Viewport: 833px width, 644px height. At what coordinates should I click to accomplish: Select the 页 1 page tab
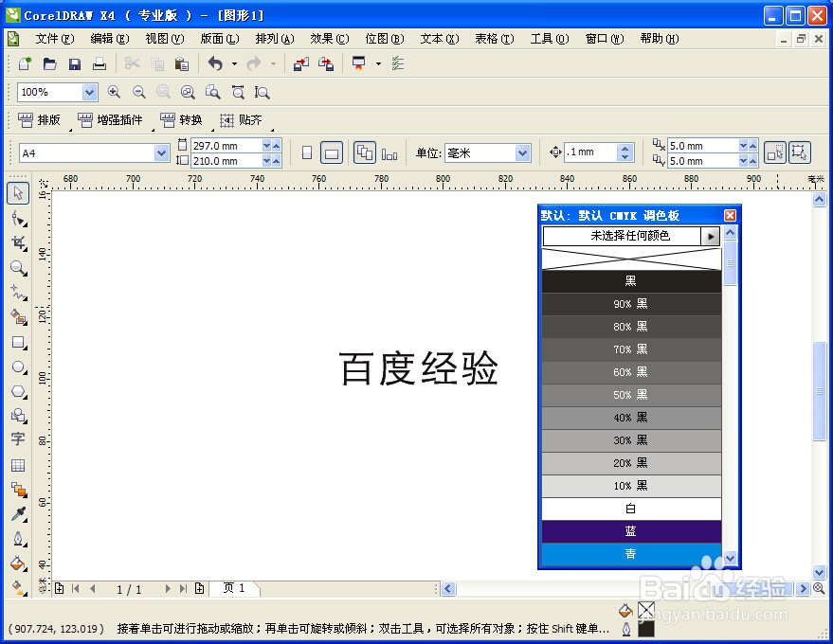point(234,588)
